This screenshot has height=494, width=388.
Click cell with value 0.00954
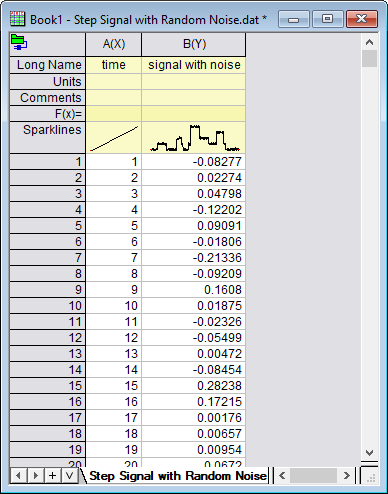pos(194,450)
